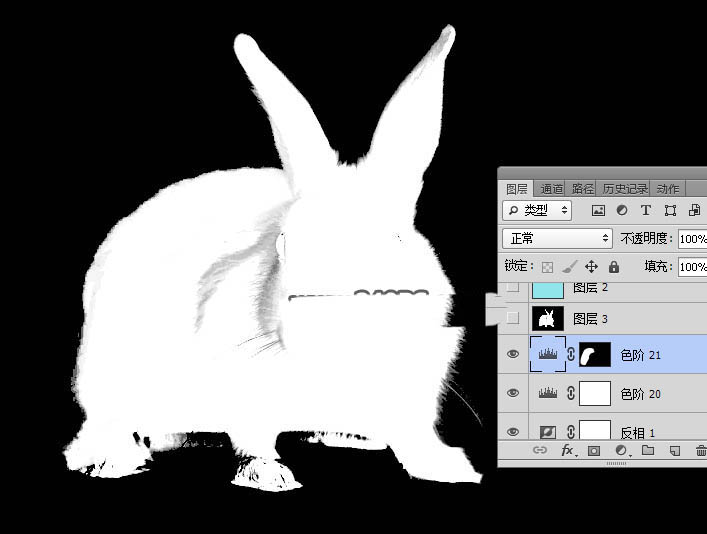Image resolution: width=707 pixels, height=534 pixels.
Task: Add a layer style with fx button
Action: [x=567, y=452]
